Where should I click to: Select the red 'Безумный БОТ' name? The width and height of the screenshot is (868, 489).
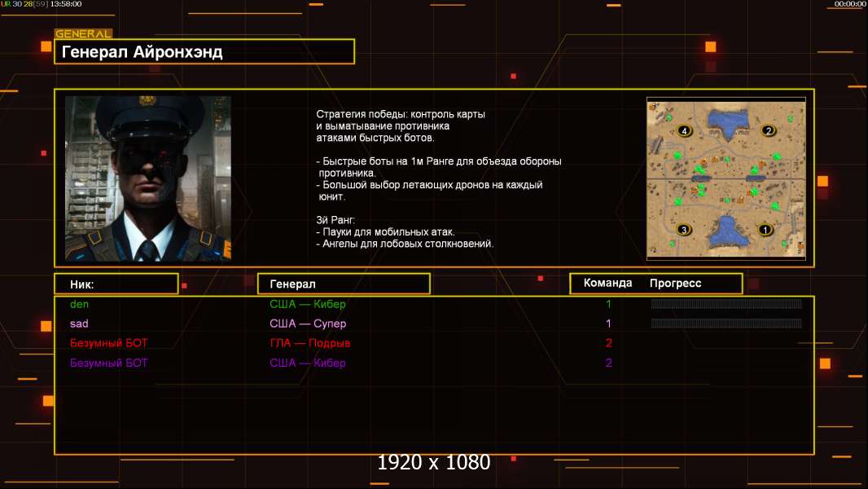point(108,343)
